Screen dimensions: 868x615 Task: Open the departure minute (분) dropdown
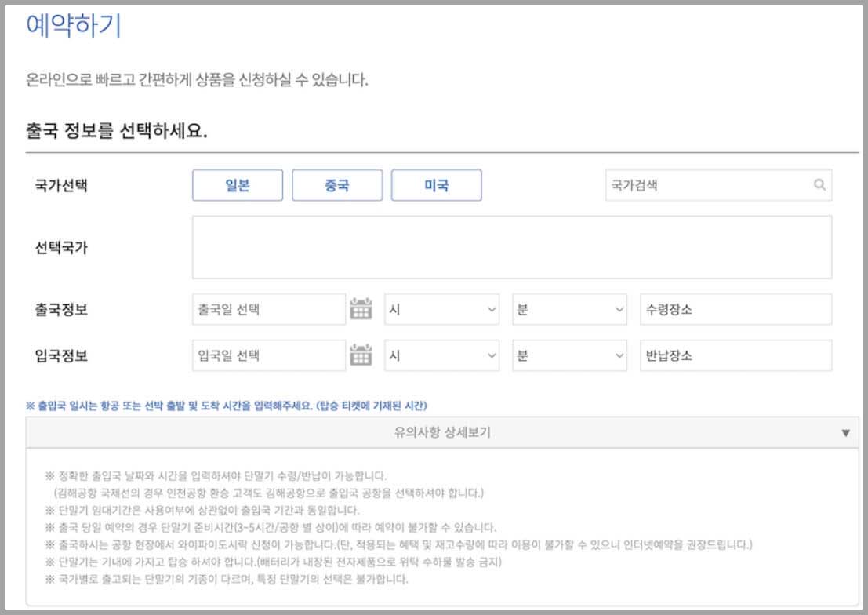(x=568, y=309)
